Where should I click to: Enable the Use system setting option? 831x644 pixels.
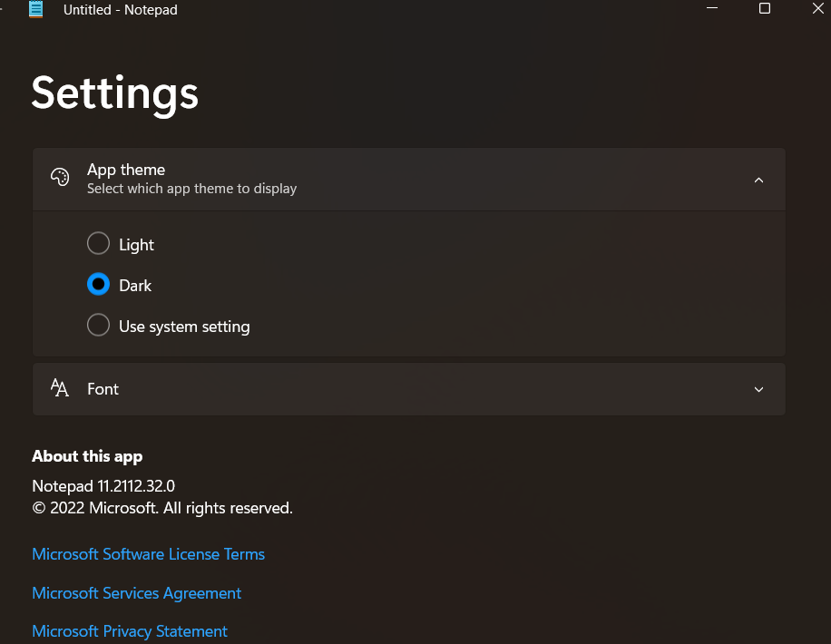pyautogui.click(x=98, y=326)
